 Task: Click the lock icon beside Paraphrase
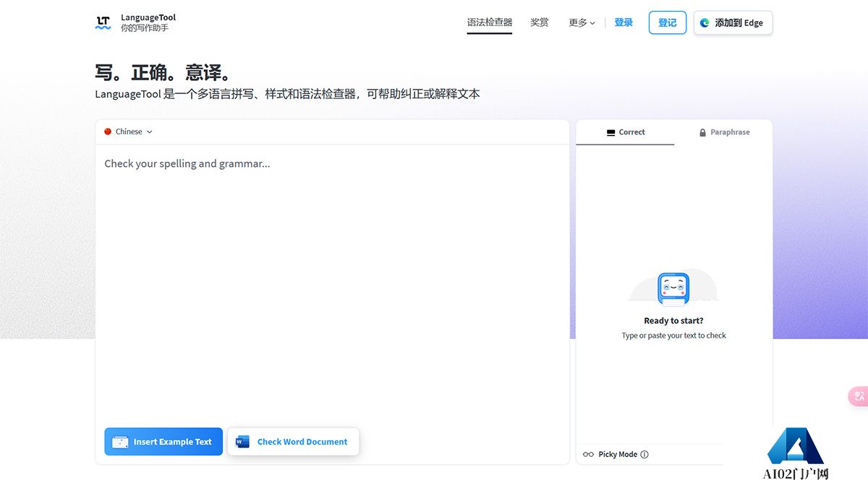point(702,132)
